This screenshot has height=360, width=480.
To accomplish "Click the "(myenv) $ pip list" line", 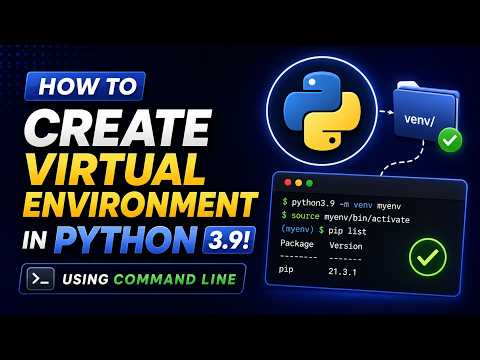I will tap(324, 230).
